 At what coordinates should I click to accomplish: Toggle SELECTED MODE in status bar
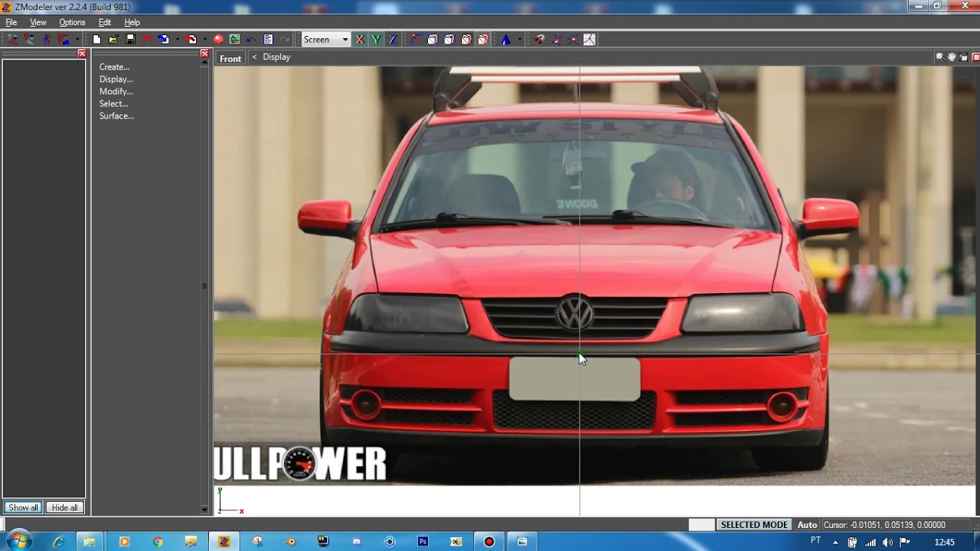pos(754,525)
